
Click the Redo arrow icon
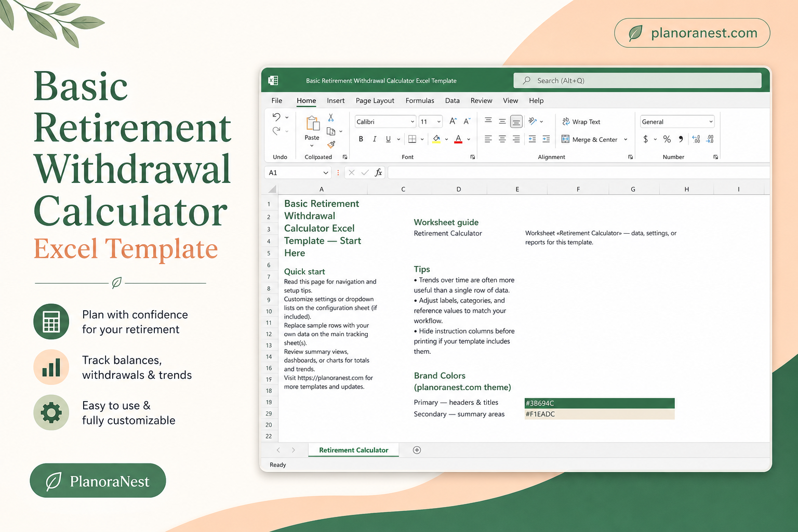click(x=276, y=131)
